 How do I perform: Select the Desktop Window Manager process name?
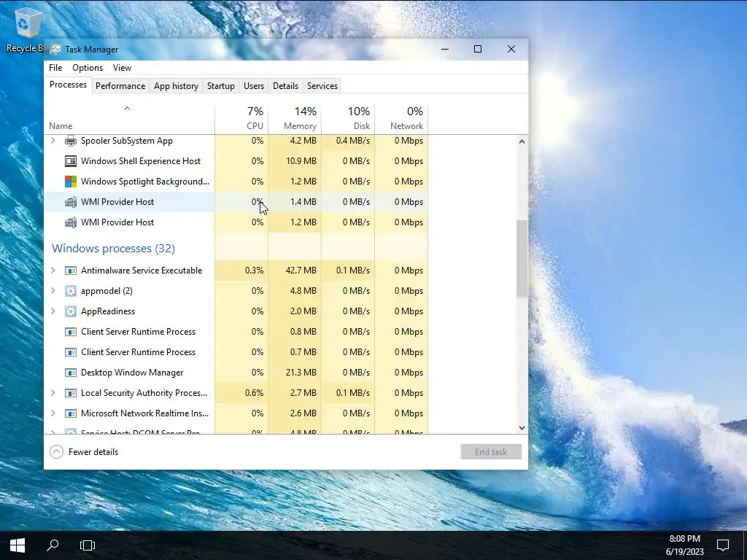tap(132, 373)
